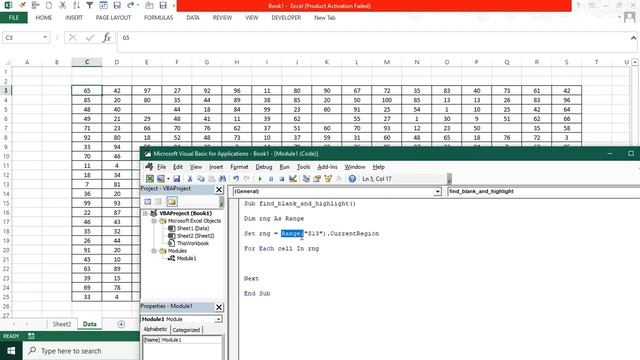Select Module1 in project tree
This screenshot has height=360, width=640.
click(186, 258)
